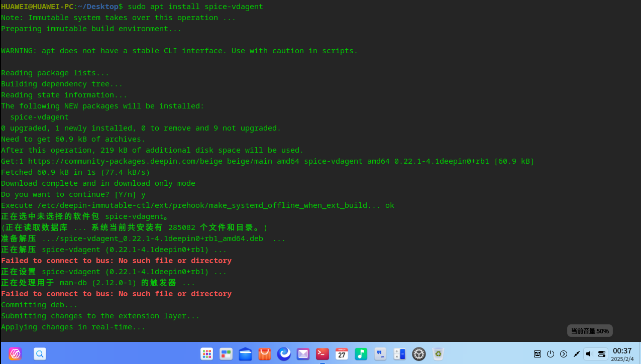This screenshot has width=641, height=364.
Task: Mute the system volume speaker icon
Action: (589, 353)
